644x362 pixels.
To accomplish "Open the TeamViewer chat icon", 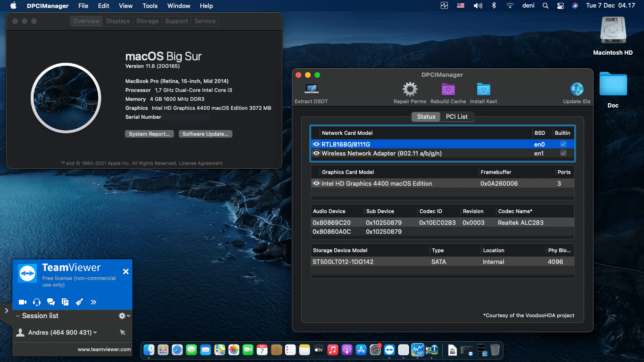I will click(51, 302).
